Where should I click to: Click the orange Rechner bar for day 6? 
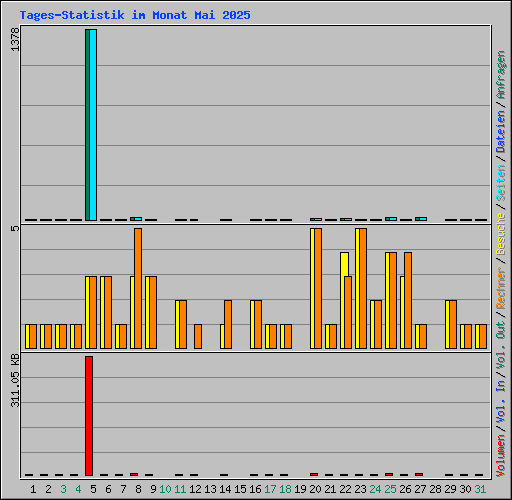coord(108,313)
